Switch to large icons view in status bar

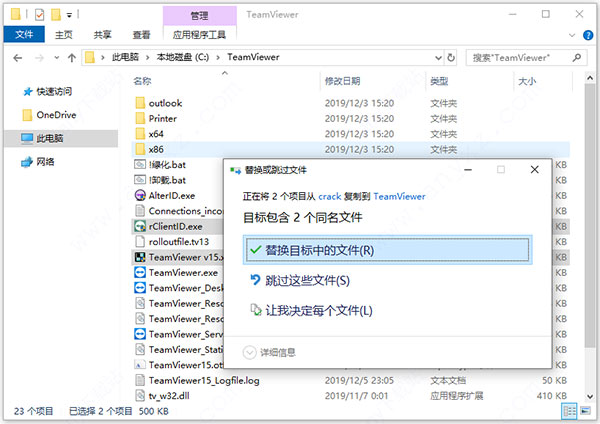(585, 411)
